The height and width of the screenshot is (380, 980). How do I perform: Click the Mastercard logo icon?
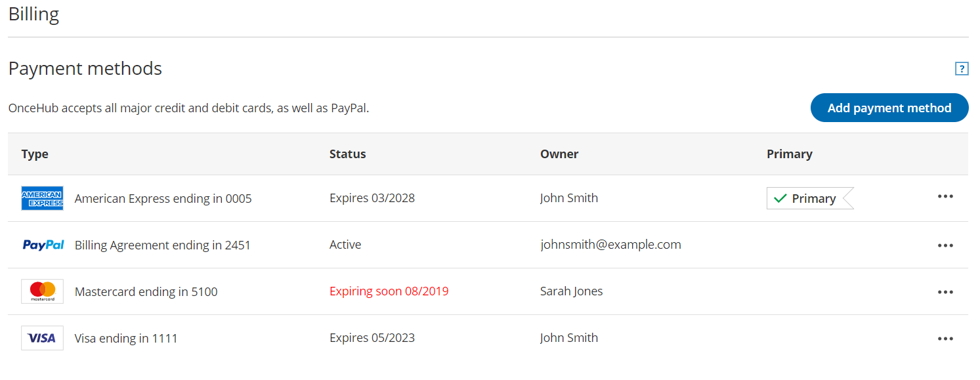(x=42, y=291)
